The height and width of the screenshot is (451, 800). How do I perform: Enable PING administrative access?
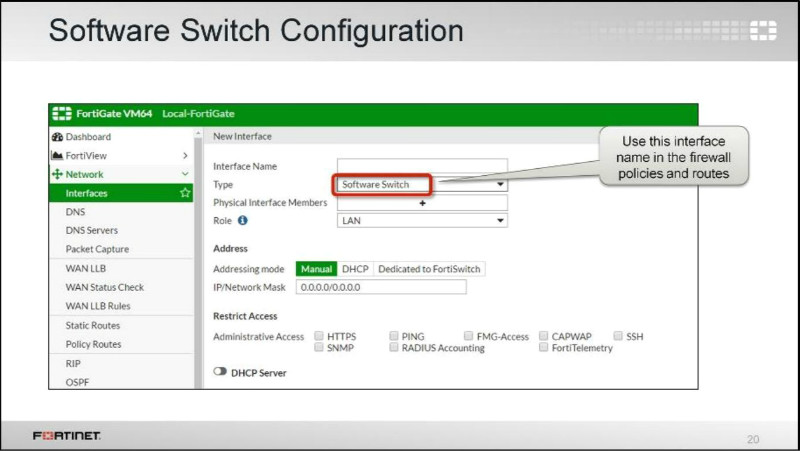[393, 336]
